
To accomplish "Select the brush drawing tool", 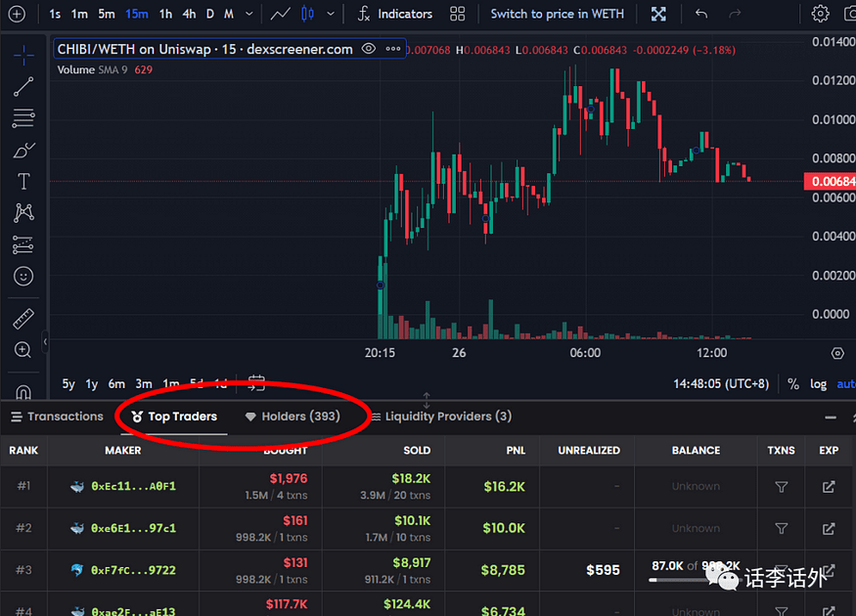I will [x=23, y=150].
